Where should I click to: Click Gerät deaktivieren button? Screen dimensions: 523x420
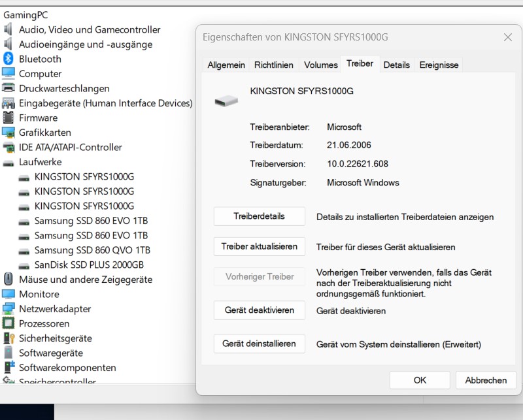259,310
